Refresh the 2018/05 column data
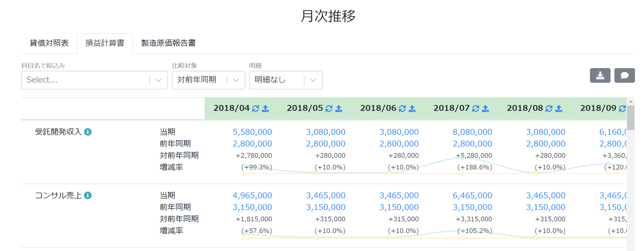Viewport: 644px width, 251px height. click(329, 109)
